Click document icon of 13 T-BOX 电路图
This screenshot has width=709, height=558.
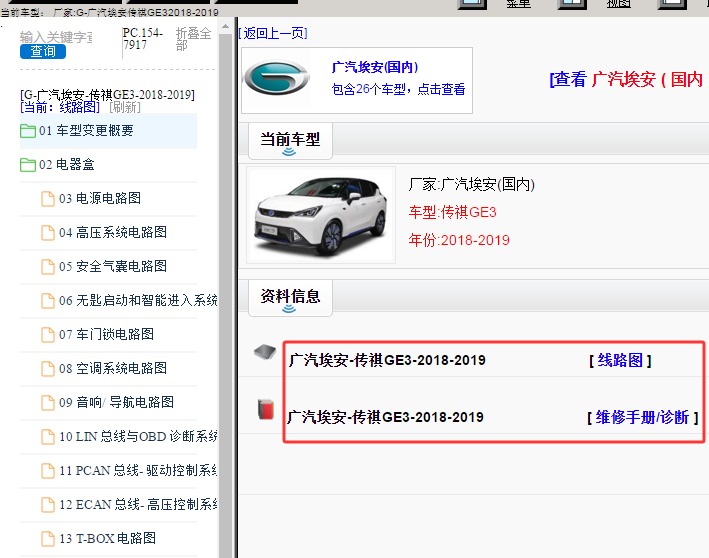pyautogui.click(x=48, y=539)
